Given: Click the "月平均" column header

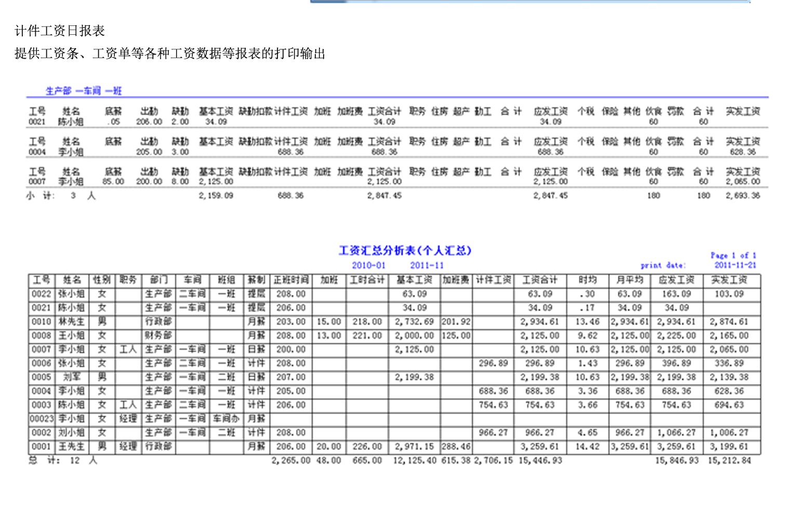Looking at the screenshot, I should 630,280.
